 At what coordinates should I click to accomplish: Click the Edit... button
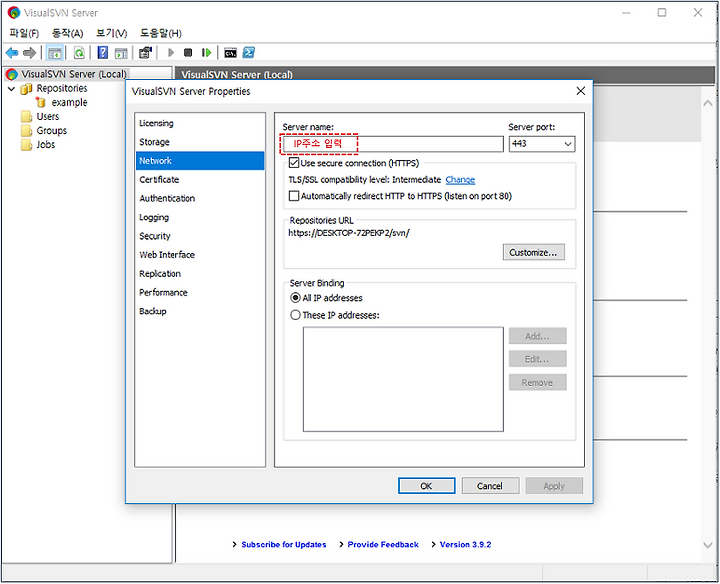coord(537,359)
